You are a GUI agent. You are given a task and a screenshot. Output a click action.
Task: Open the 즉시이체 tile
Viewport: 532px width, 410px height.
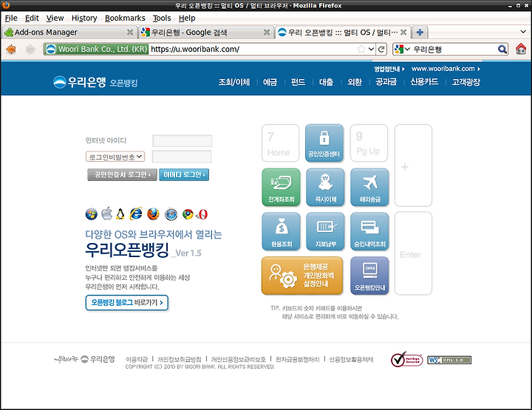[325, 187]
